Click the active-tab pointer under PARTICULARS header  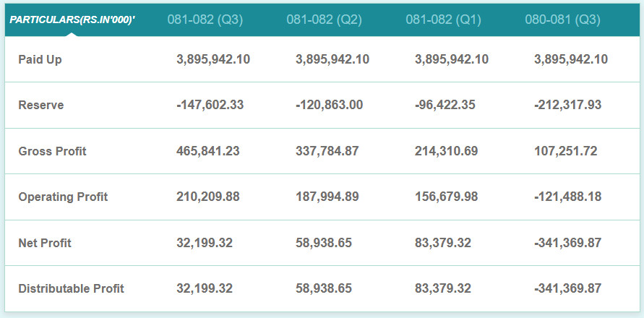(72, 34)
